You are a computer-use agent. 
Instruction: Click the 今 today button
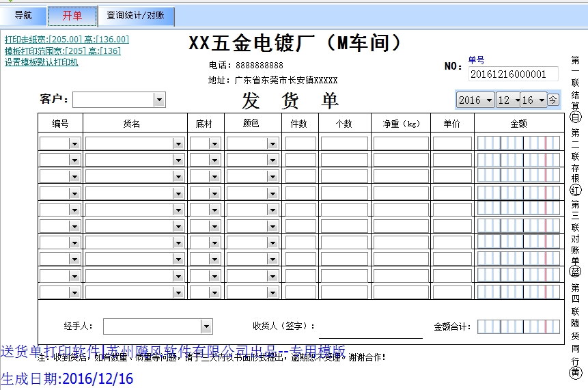[x=552, y=100]
